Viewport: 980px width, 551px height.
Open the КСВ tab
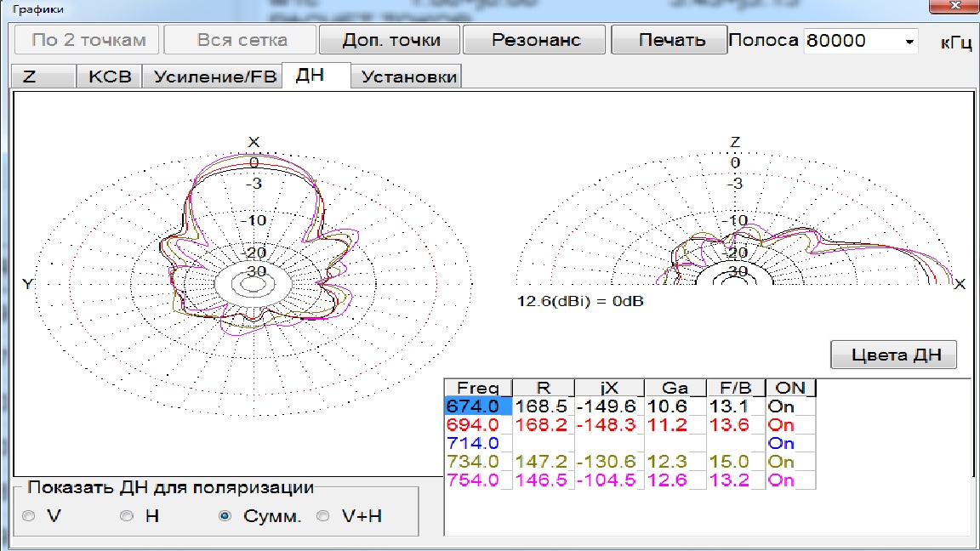tap(110, 77)
